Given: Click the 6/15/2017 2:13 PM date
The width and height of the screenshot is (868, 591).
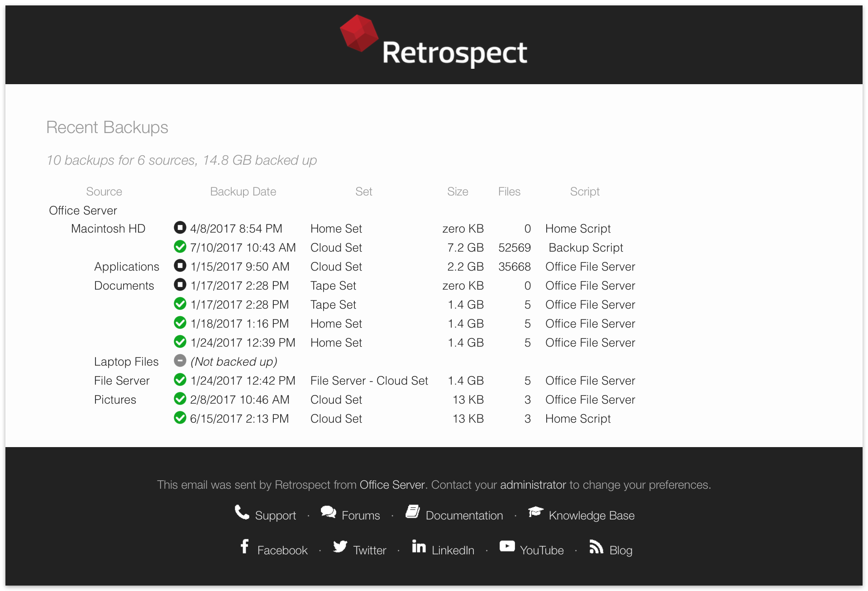Looking at the screenshot, I should (x=239, y=419).
